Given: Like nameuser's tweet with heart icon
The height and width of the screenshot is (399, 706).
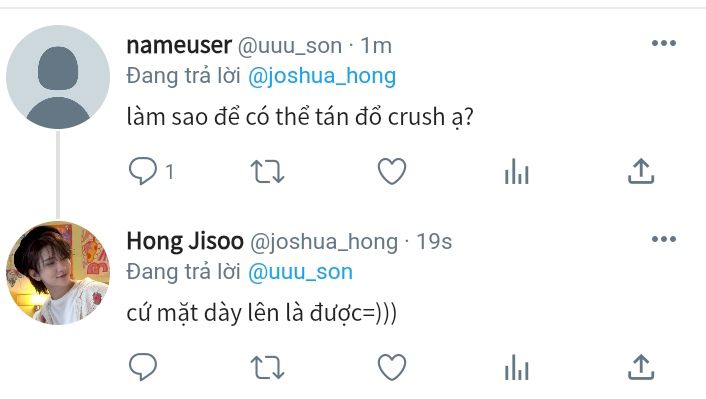Looking at the screenshot, I should point(392,171).
